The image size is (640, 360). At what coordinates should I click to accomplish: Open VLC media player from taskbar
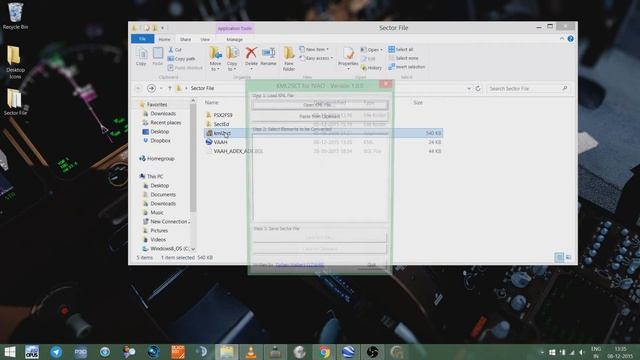[251, 352]
